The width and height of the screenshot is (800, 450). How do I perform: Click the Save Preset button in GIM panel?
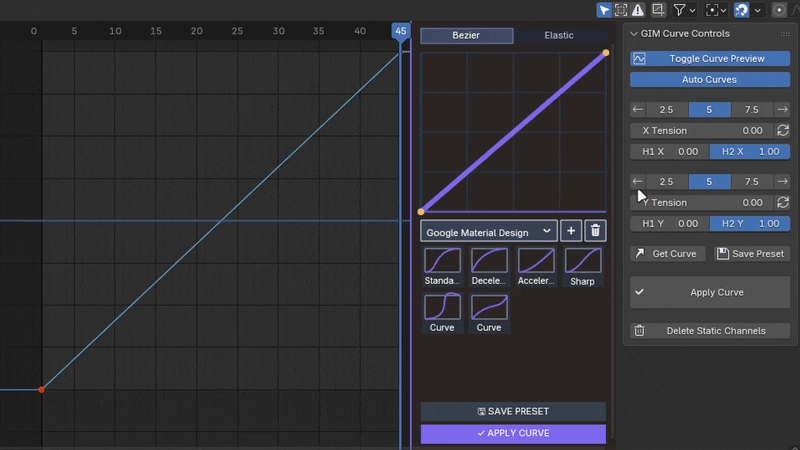[x=751, y=254]
